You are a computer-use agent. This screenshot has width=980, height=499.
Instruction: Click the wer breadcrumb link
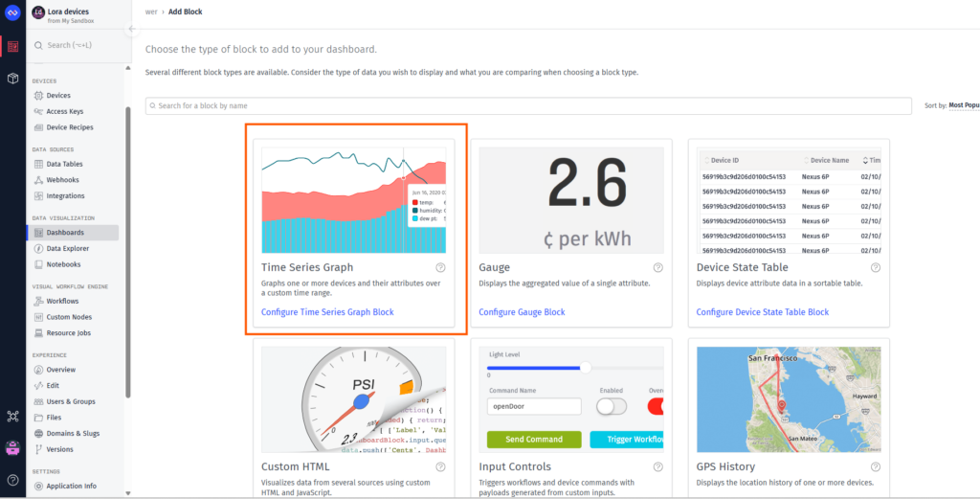[150, 11]
